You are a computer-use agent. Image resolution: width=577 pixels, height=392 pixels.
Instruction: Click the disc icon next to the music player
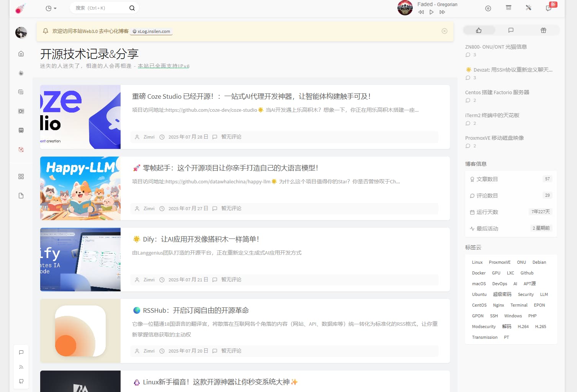point(488,8)
